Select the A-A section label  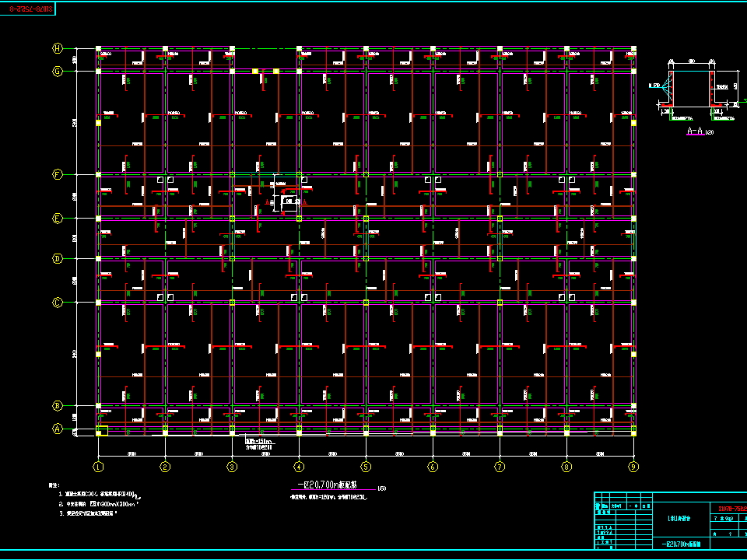tap(696, 132)
